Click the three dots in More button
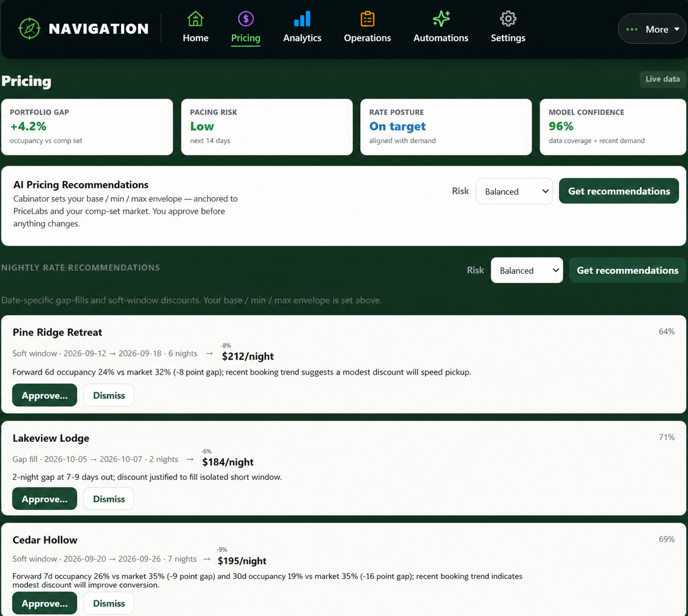This screenshot has width=688, height=616. coord(632,29)
